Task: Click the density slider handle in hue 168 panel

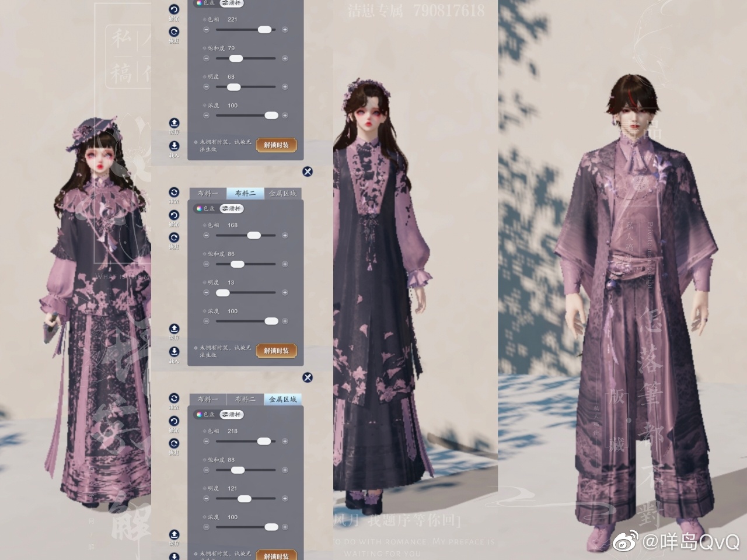Action: click(x=271, y=321)
